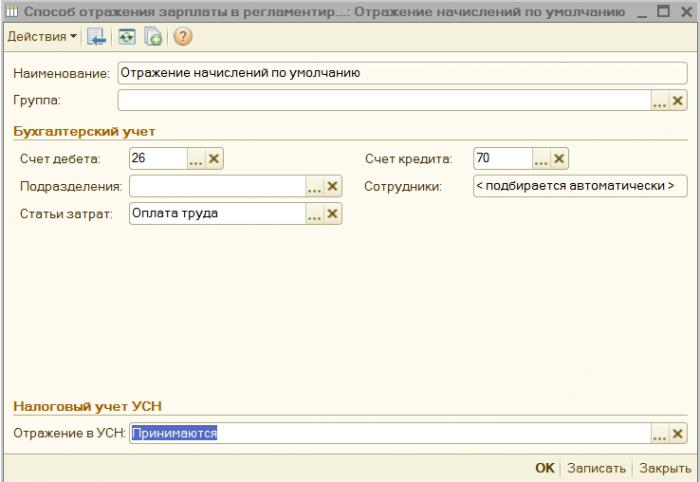Clear the Счет дебета field
This screenshot has height=482, width=700.
[214, 158]
